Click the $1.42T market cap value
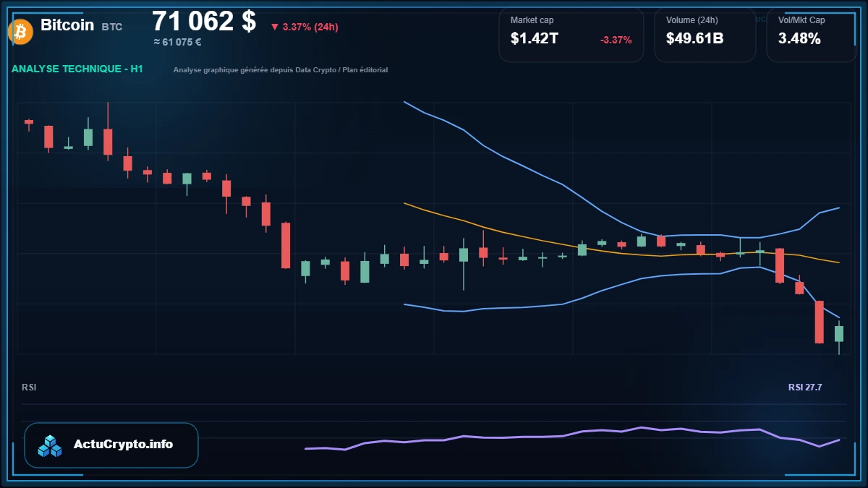The width and height of the screenshot is (868, 488). click(535, 39)
